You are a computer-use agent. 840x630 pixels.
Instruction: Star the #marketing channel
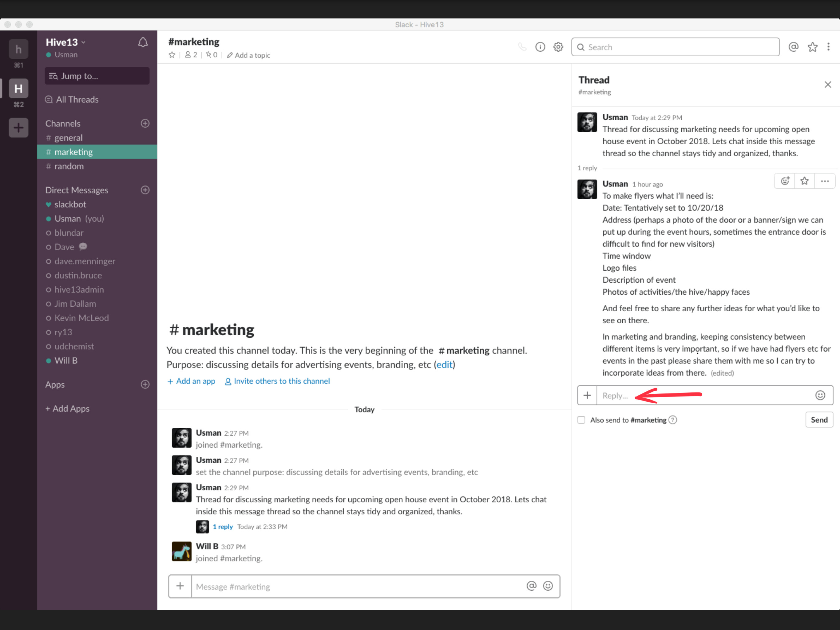point(172,55)
